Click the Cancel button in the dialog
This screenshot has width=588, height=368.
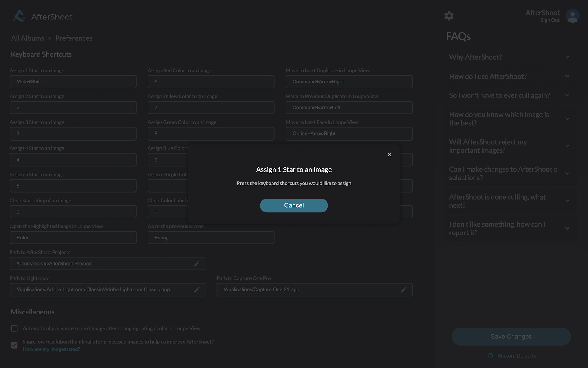click(294, 205)
